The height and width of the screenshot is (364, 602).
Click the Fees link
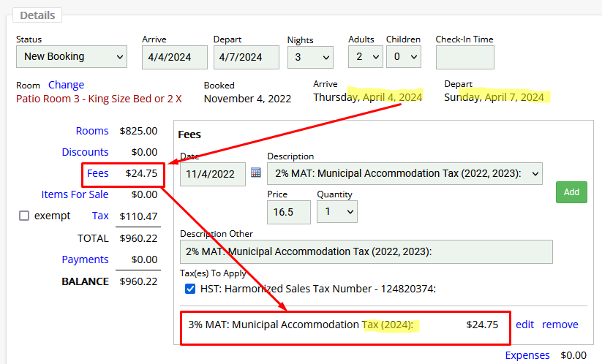pyautogui.click(x=97, y=173)
